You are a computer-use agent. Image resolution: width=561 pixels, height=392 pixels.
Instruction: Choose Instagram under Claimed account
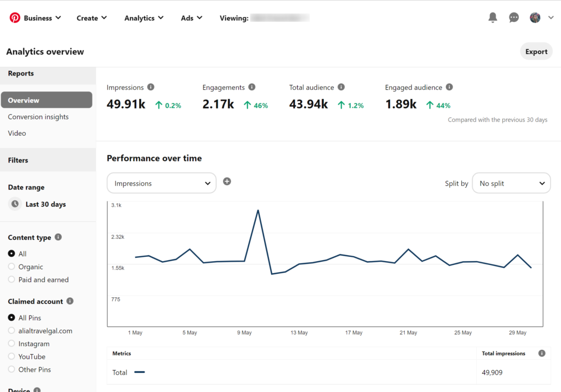tap(12, 344)
